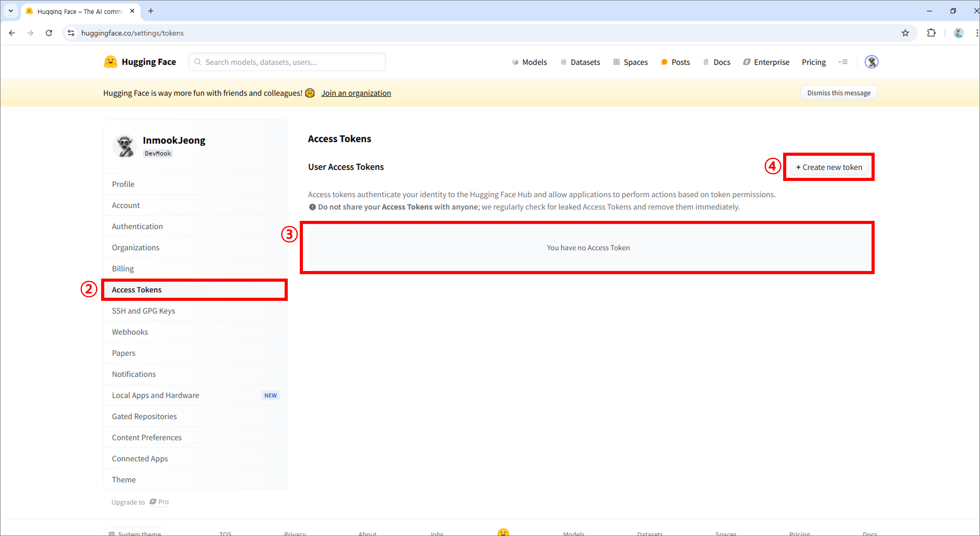980x536 pixels.
Task: Reload the page
Action: pyautogui.click(x=49, y=33)
